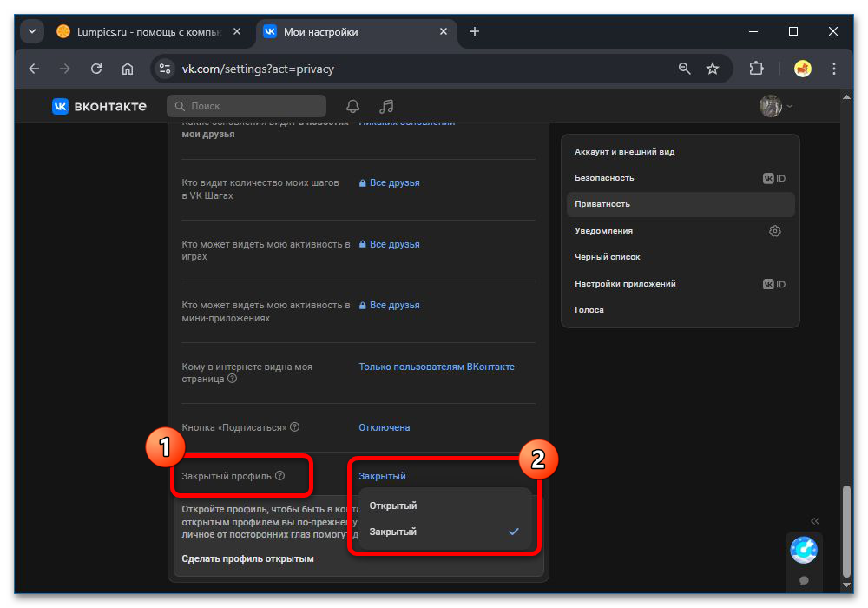This screenshot has width=868, height=608.
Task: Click the Сделать профиль открытым link
Action: click(x=247, y=558)
